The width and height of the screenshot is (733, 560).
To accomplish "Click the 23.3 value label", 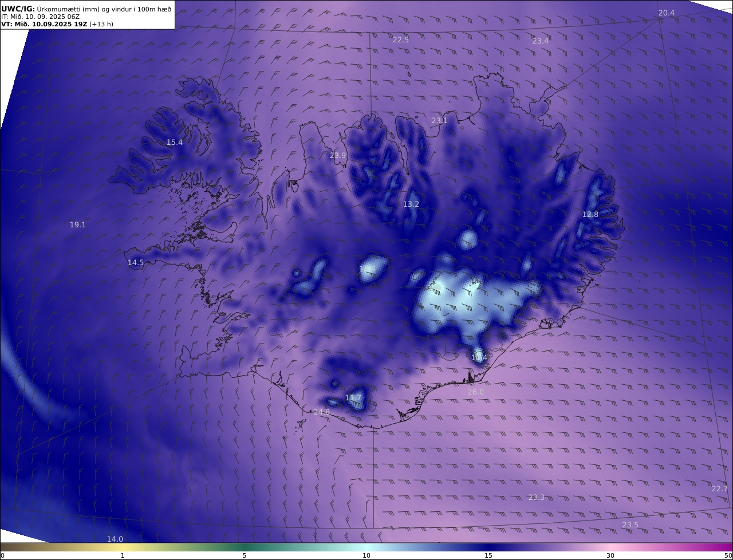I will pyautogui.click(x=537, y=498).
